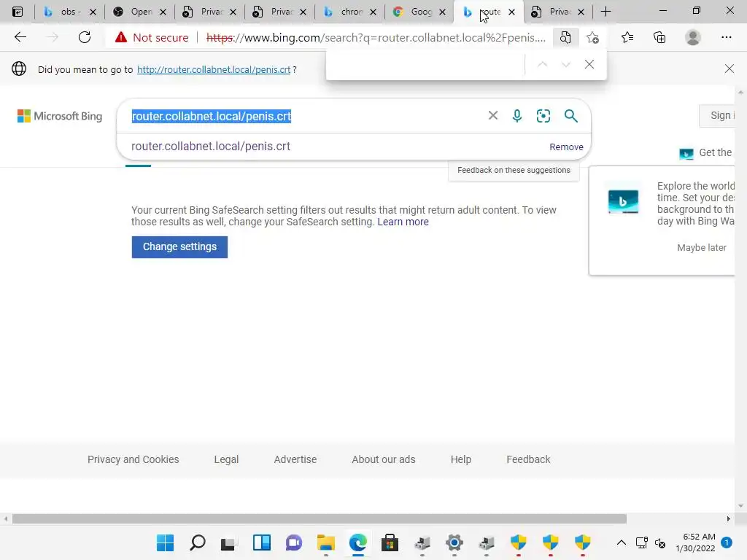Screen dimensions: 747x560
Task: Show hidden system tray icons
Action: pos(622,542)
